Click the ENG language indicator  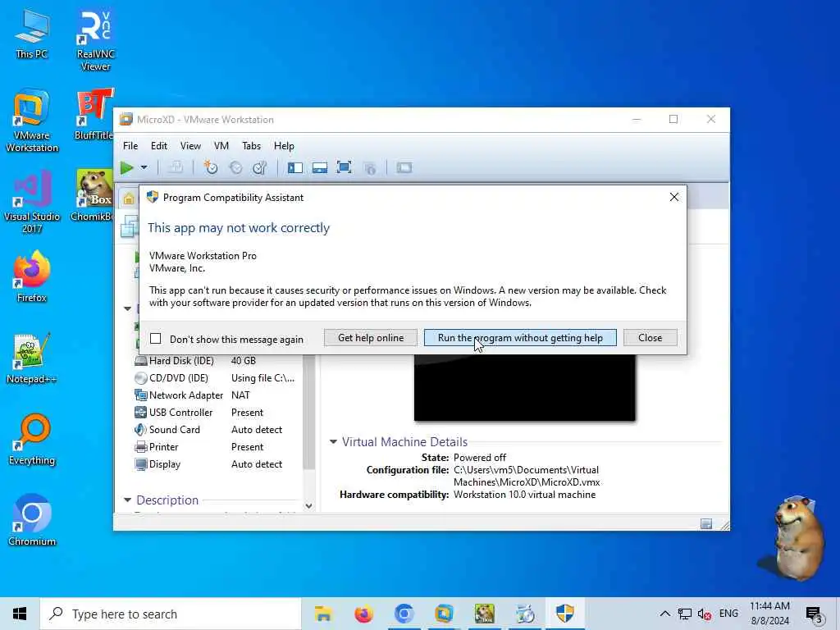[728, 614]
